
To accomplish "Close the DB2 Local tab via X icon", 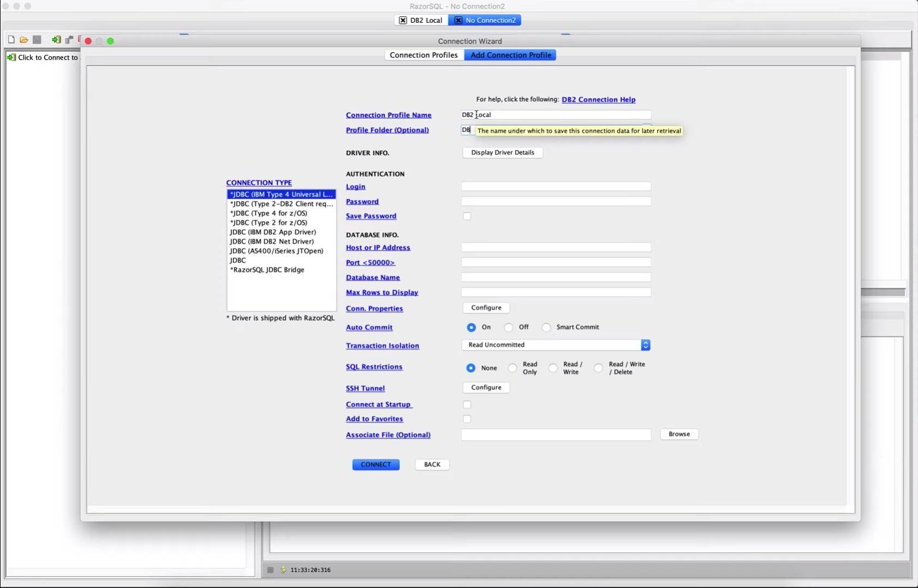I will pos(403,20).
